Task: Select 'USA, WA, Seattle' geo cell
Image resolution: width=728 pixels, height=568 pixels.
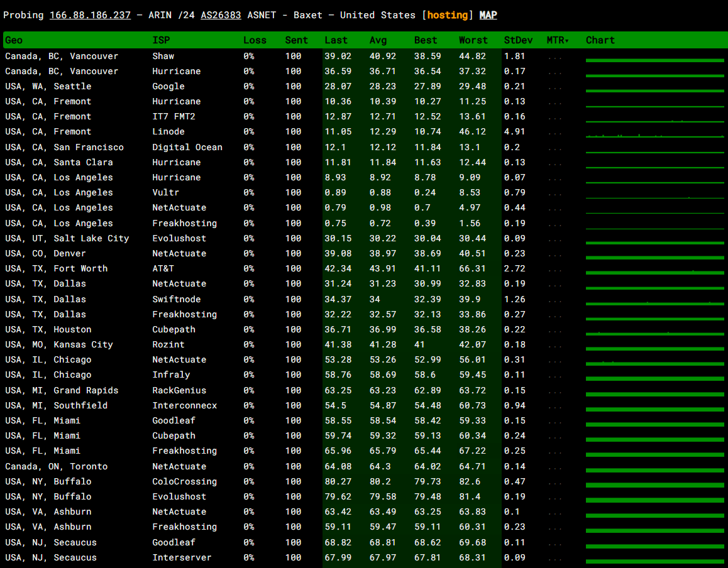Action: [x=48, y=86]
